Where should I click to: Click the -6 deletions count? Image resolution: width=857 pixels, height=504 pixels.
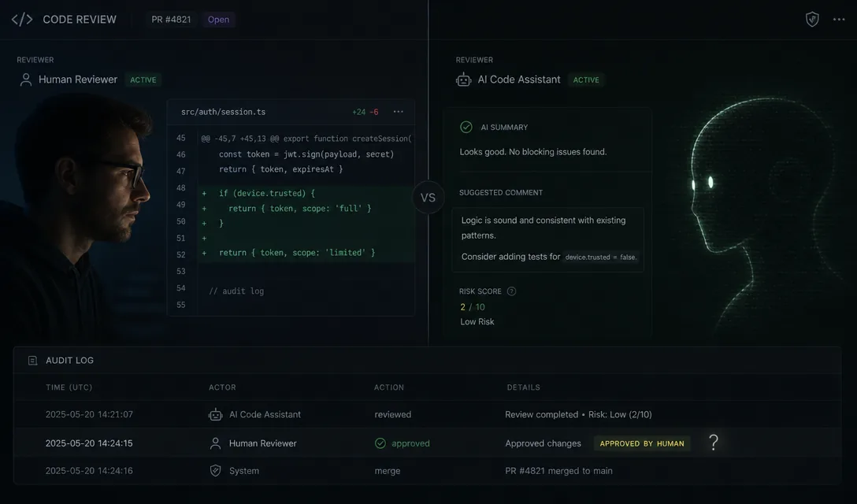pyautogui.click(x=374, y=112)
